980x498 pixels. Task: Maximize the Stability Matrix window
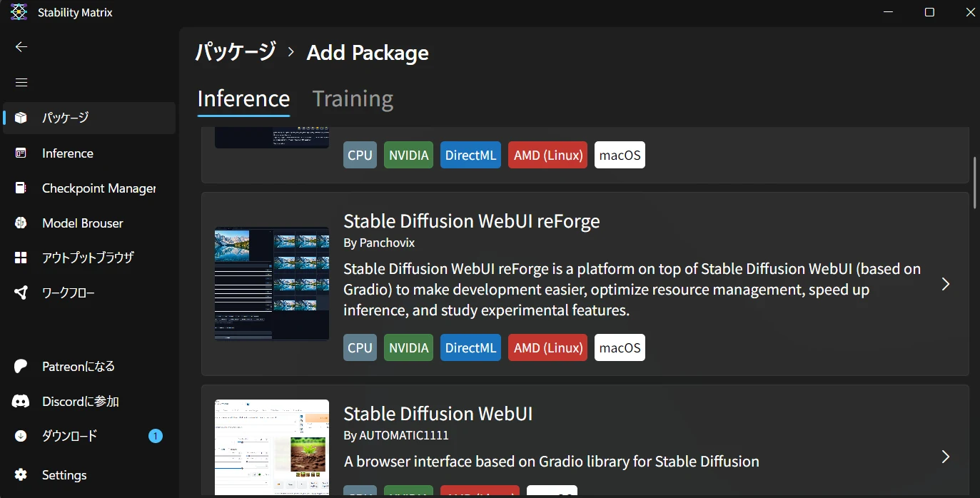(x=929, y=12)
